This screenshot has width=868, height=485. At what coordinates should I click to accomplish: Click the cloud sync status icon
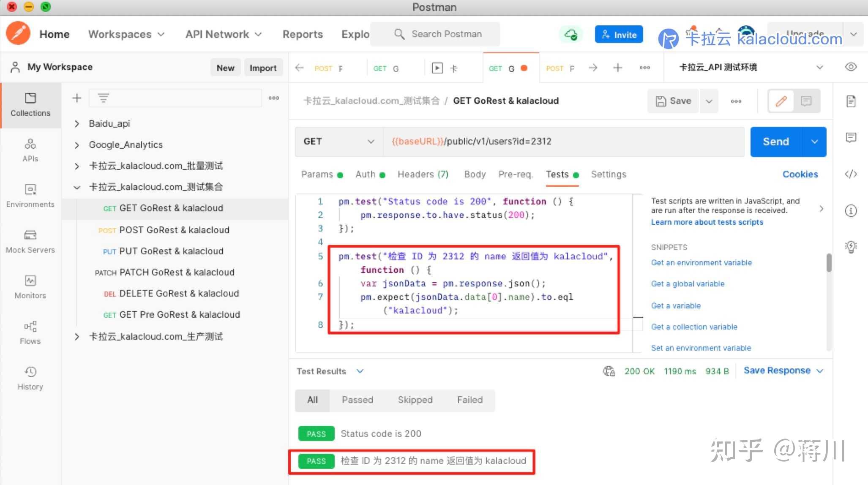pos(570,35)
